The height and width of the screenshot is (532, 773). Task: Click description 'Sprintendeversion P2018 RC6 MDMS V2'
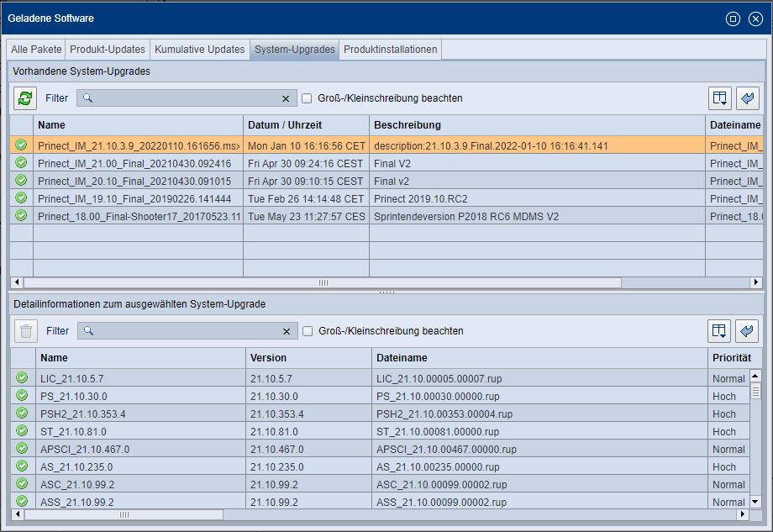(x=466, y=217)
